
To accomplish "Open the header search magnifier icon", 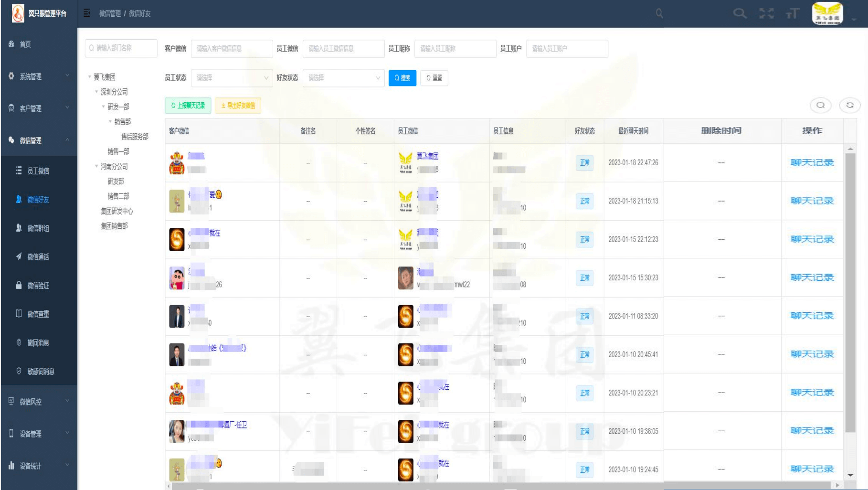I will pyautogui.click(x=740, y=13).
